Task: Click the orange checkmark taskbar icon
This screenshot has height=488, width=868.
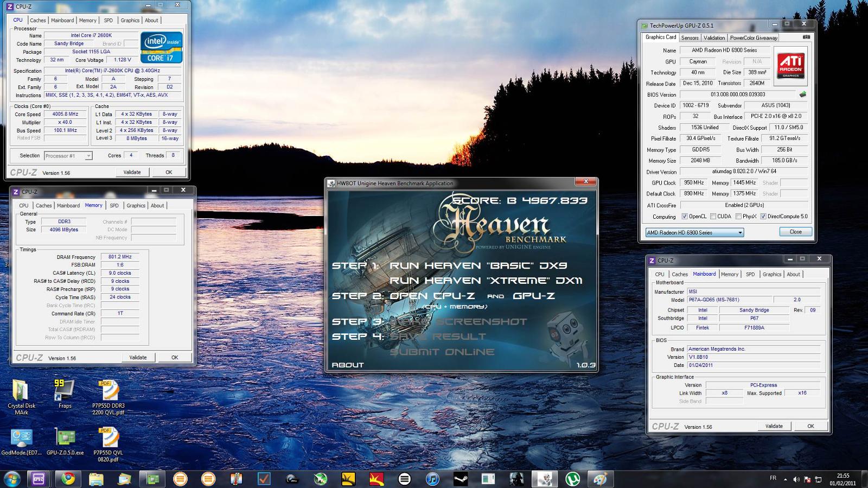Action: 264,479
